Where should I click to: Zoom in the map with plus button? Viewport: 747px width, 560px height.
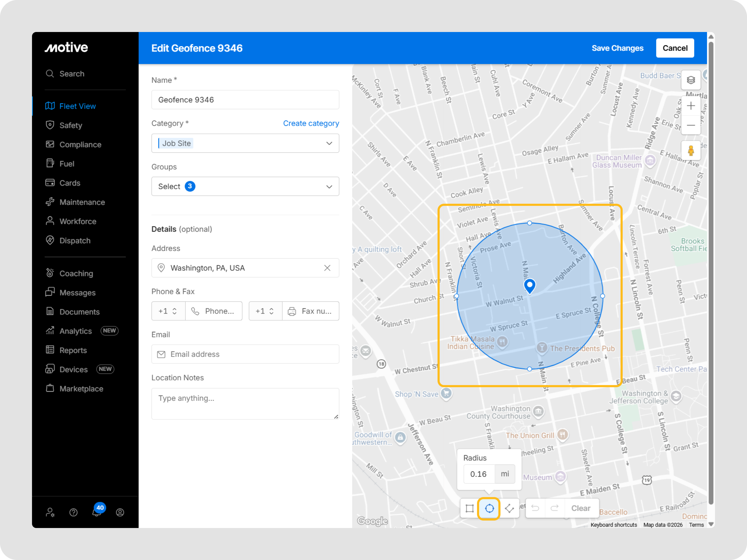tap(691, 106)
